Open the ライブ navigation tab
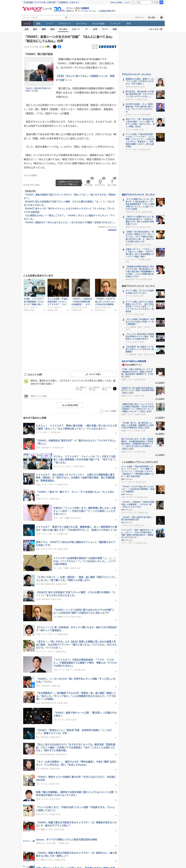Screen dimensions: 186x868 click(49, 24)
